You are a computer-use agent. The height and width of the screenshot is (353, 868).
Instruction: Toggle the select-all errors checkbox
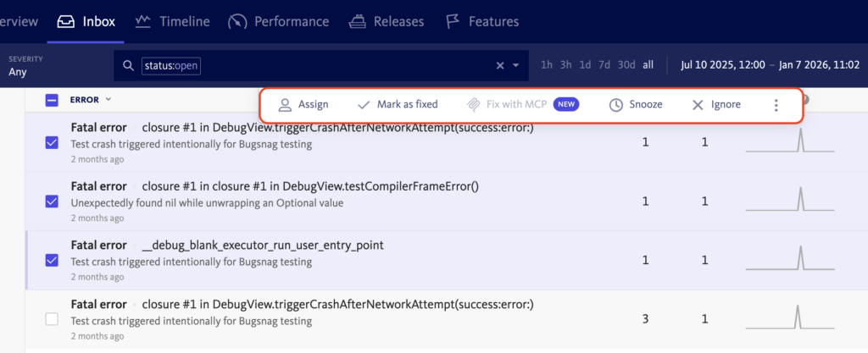pos(52,100)
